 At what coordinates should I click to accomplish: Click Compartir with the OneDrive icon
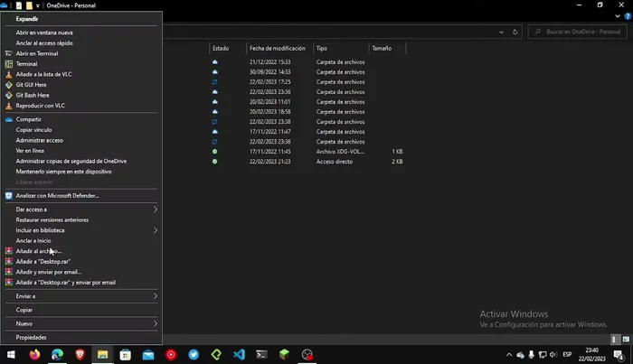(x=81, y=120)
